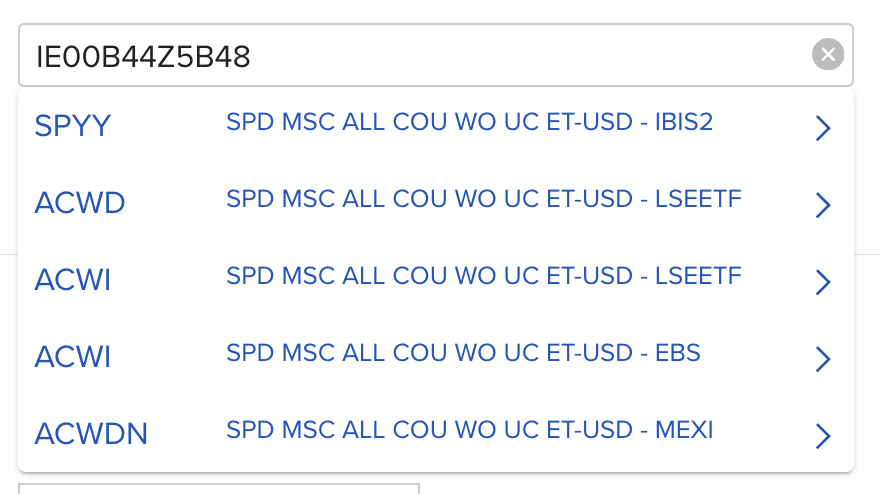Select ACWI ticker on EBS exchange

pos(72,357)
